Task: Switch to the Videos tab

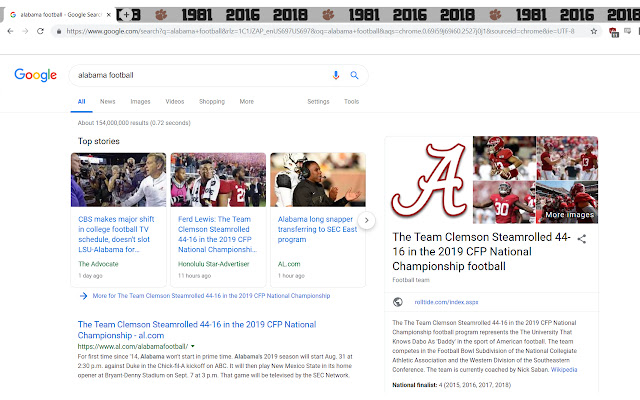Action: pyautogui.click(x=175, y=102)
